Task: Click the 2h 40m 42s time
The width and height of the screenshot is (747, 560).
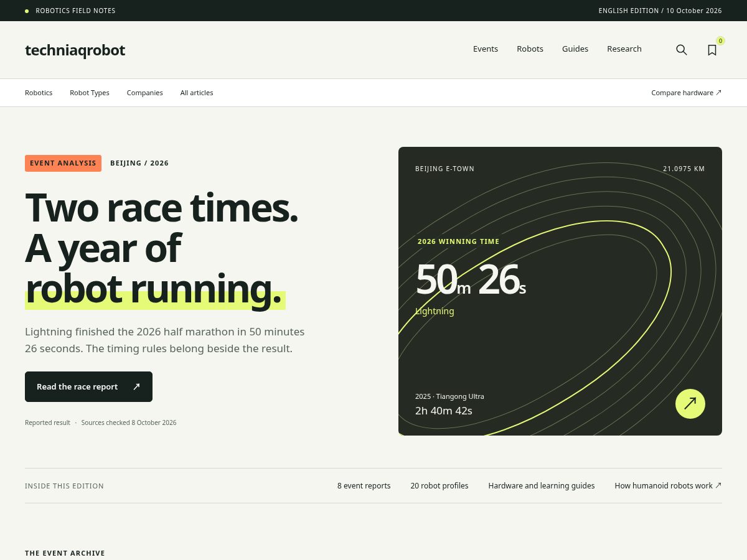Action: 444,411
